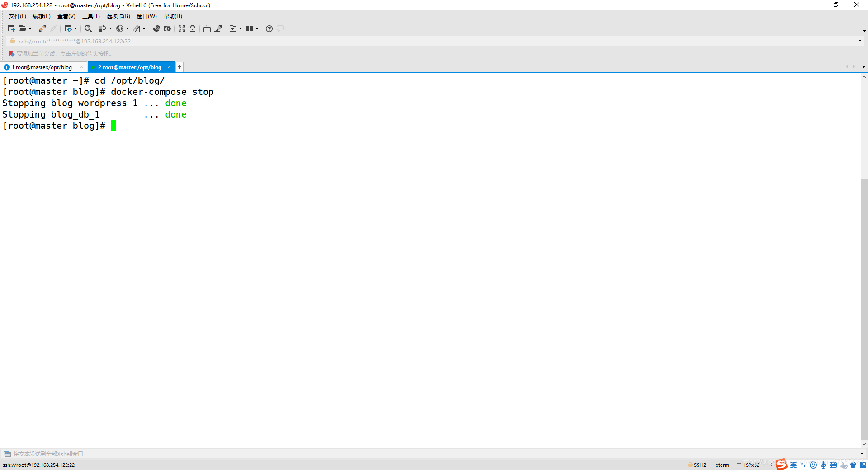Image resolution: width=868 pixels, height=470 pixels.
Task: Open the 编辑(E) menu
Action: coord(42,16)
